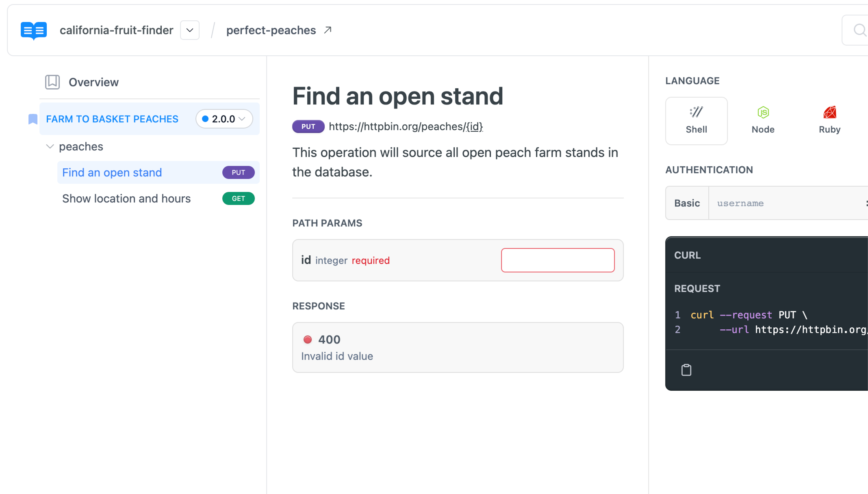Click the red status dot on the 400 response

pyautogui.click(x=308, y=339)
